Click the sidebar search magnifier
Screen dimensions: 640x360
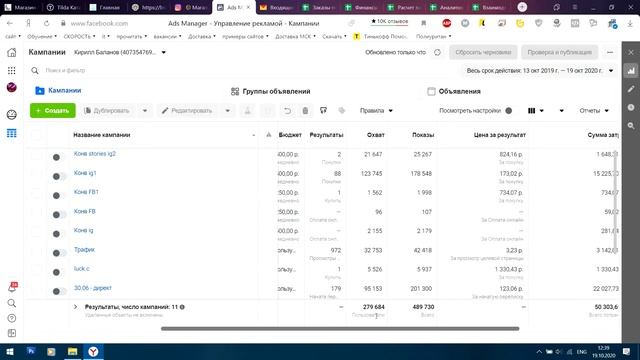coord(12,303)
